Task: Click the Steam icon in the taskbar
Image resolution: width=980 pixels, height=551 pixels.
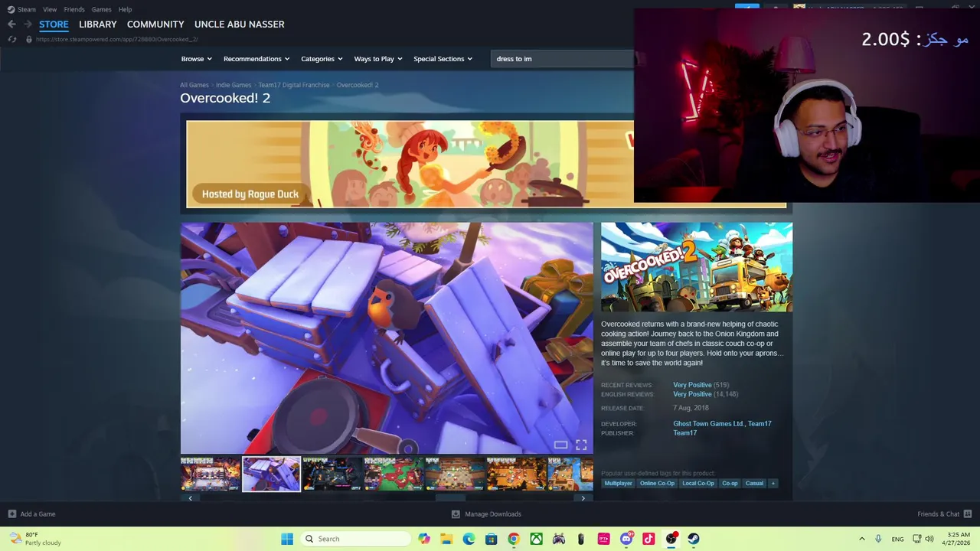Action: pos(694,539)
